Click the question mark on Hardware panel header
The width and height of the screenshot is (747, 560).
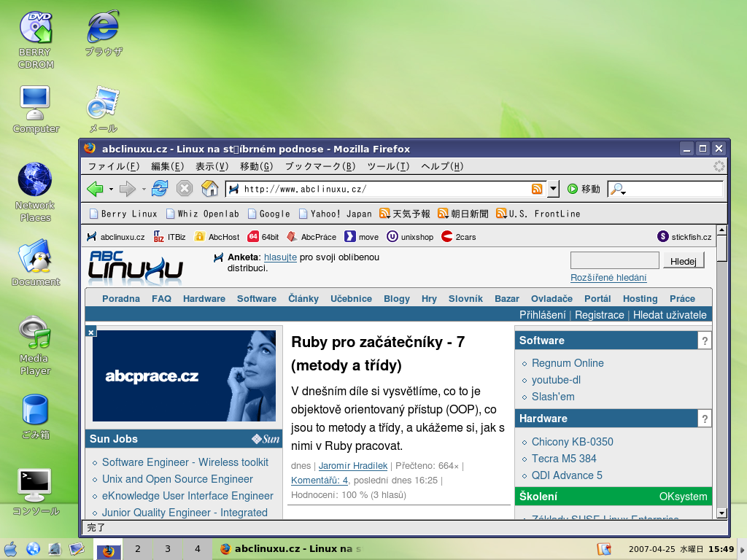(705, 419)
